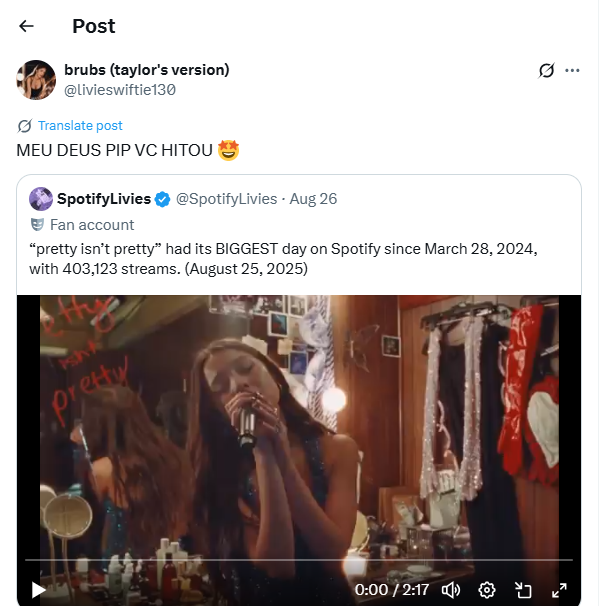Open brubs (taylor's version) profile avatar

point(35,80)
